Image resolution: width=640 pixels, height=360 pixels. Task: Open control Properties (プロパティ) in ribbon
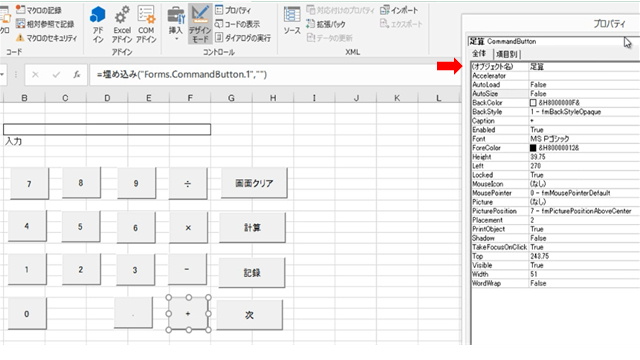233,10
